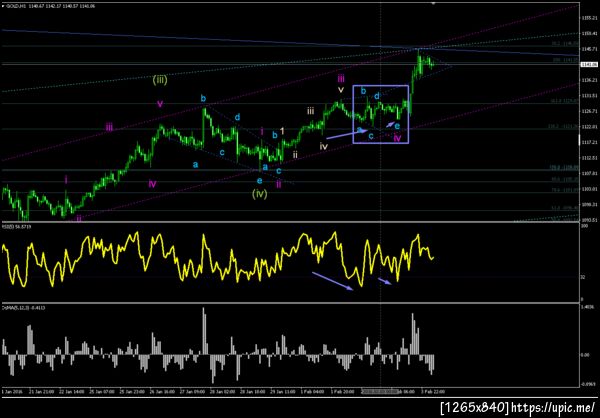Viewport: 600px width, 418px height.
Task: Click the 3 Feb 22:00 time label
Action: 434,392
